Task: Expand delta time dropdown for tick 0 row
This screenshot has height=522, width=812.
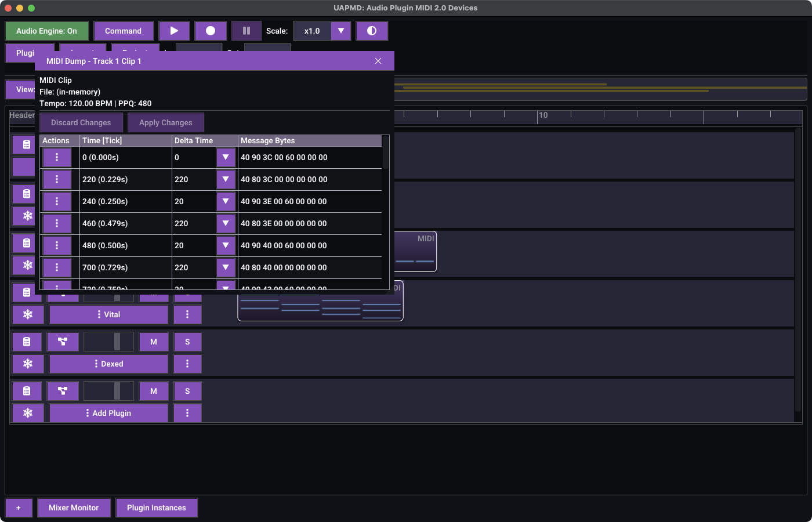Action: [226, 157]
